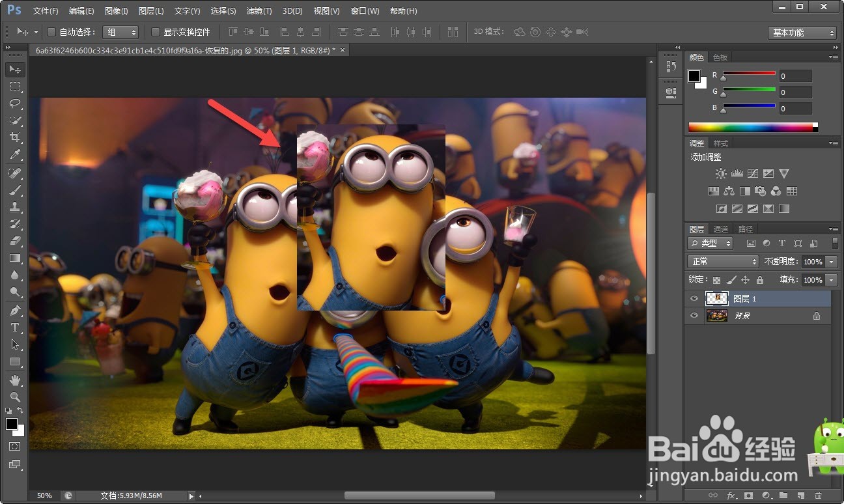The height and width of the screenshot is (504, 844).
Task: Select the Rectangular Marquee tool
Action: 15,87
